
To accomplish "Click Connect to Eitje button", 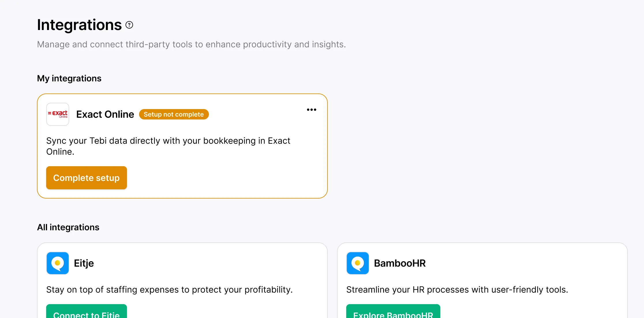I will point(87,313).
